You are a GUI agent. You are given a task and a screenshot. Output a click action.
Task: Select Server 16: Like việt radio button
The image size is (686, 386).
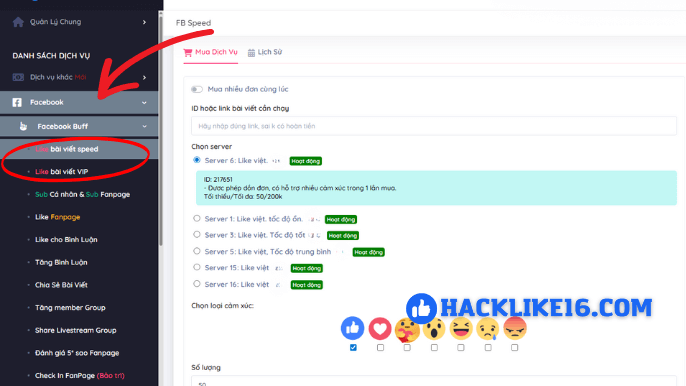point(197,284)
